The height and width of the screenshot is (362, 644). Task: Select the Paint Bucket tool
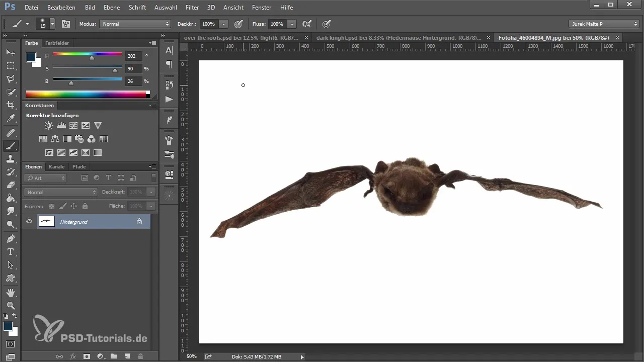point(10,198)
